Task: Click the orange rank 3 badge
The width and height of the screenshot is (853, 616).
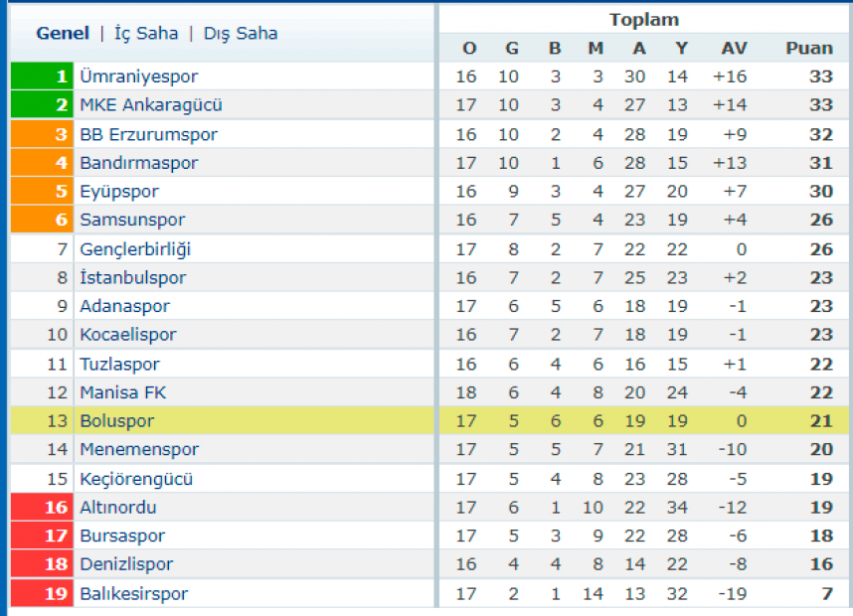Action: pyautogui.click(x=42, y=134)
